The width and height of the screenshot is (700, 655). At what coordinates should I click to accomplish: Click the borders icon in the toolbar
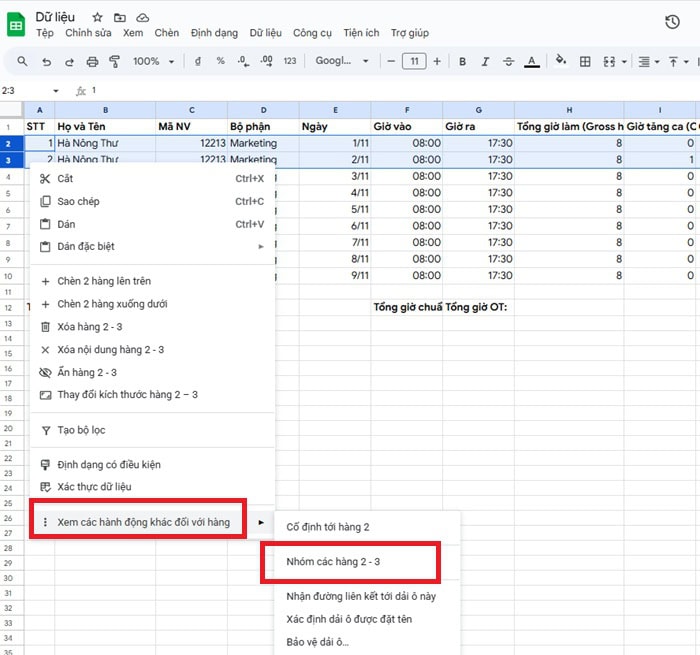coord(585,62)
